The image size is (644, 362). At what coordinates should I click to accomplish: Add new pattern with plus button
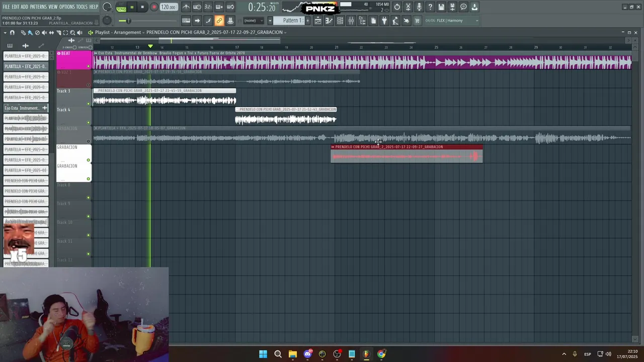(308, 21)
